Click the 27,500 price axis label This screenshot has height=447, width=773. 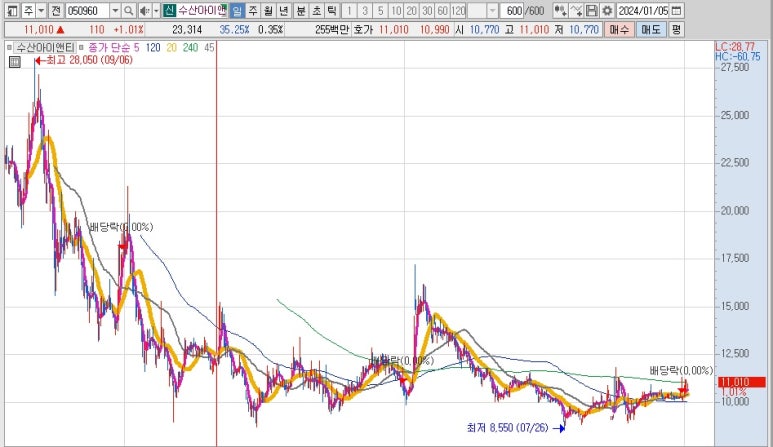point(735,68)
